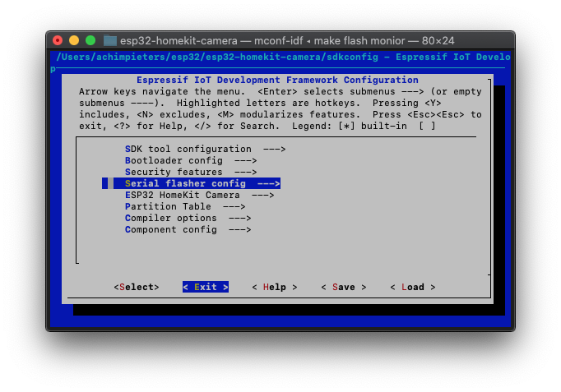This screenshot has height=392, width=561.
Task: Click the < Save > button
Action: tap(344, 287)
